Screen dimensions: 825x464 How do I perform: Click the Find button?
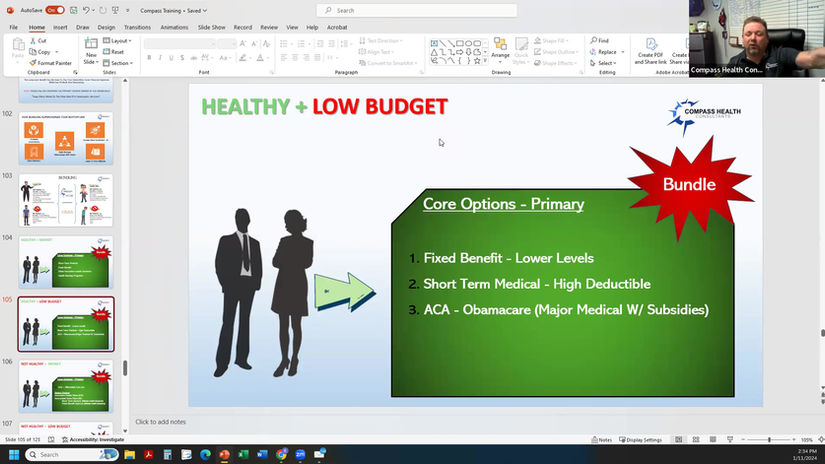click(599, 41)
